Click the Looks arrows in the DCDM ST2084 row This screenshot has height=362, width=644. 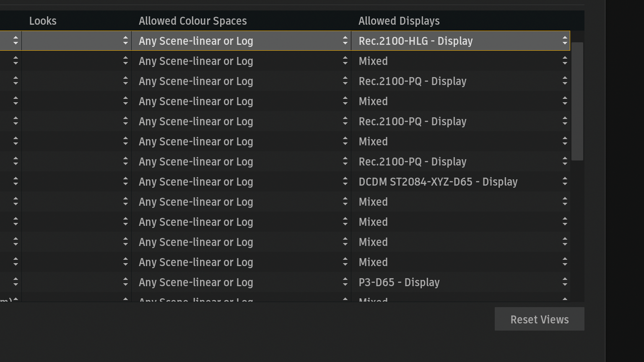pos(125,181)
